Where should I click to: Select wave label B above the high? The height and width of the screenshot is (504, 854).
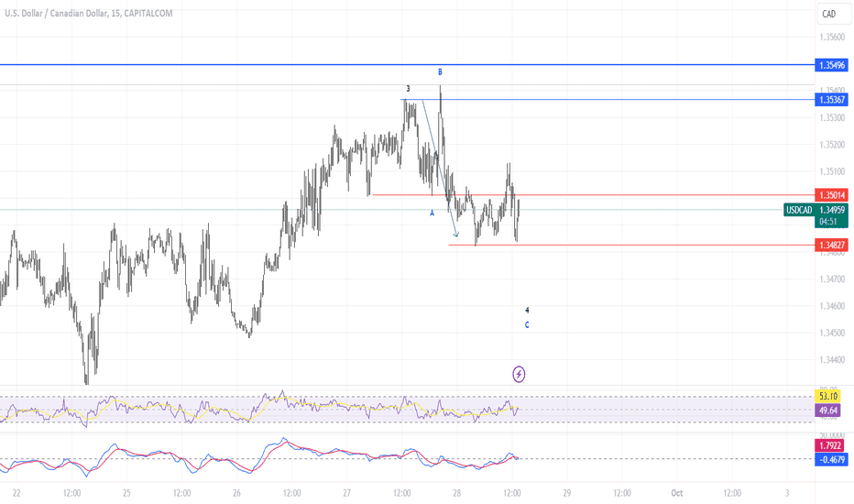(440, 71)
